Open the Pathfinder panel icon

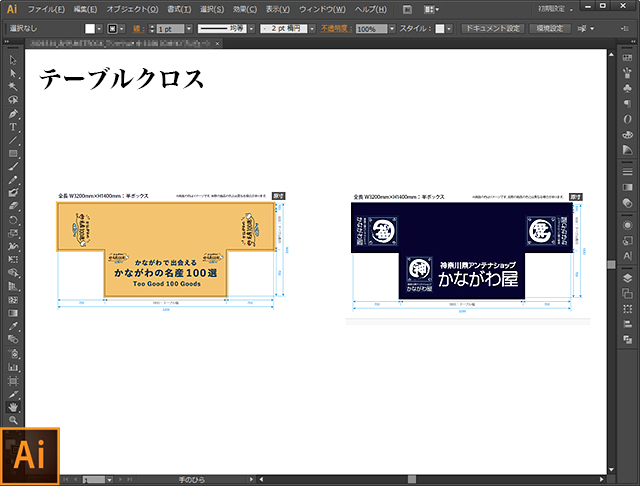[627, 340]
